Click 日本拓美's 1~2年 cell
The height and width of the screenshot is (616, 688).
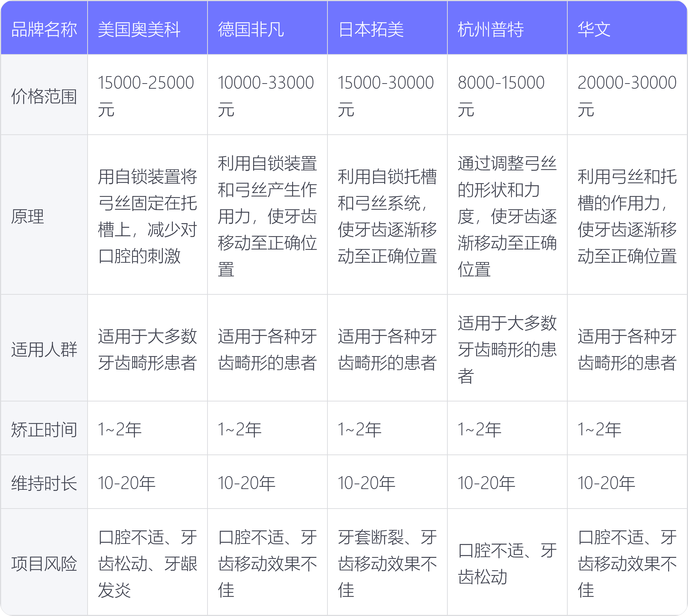click(x=387, y=428)
